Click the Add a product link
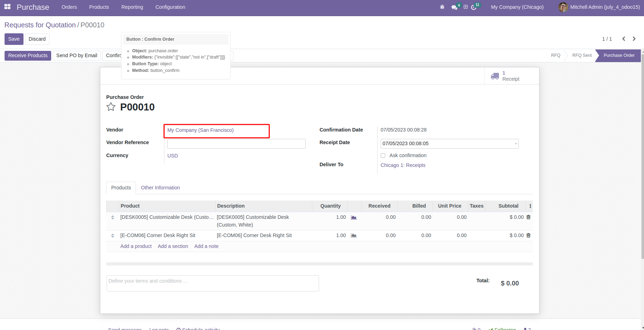Image resolution: width=644 pixels, height=330 pixels. tap(136, 246)
